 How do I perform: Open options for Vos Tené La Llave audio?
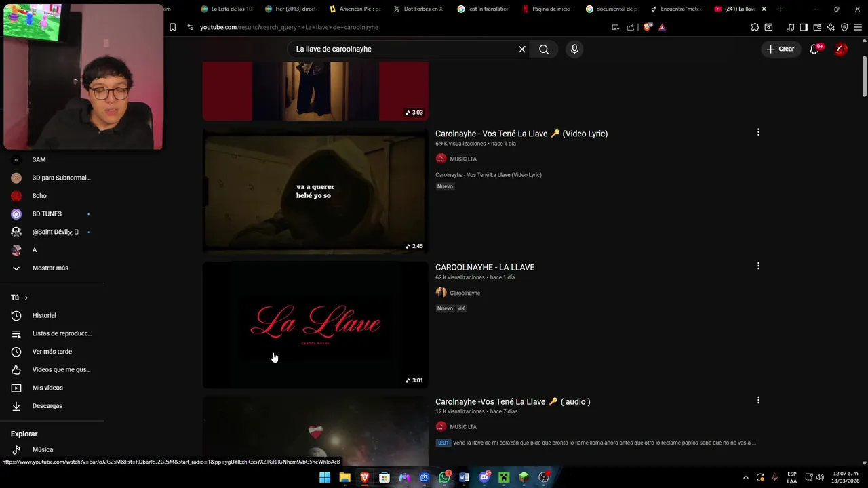758,400
